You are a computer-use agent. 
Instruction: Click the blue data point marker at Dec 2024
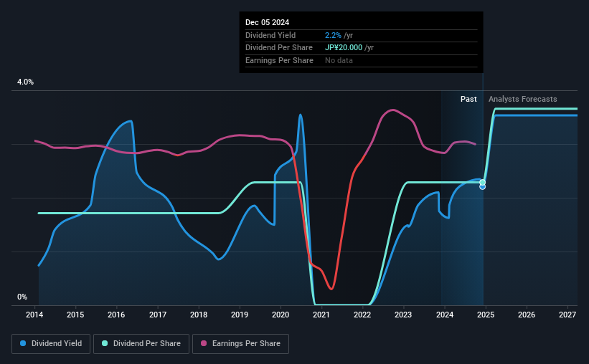(482, 187)
